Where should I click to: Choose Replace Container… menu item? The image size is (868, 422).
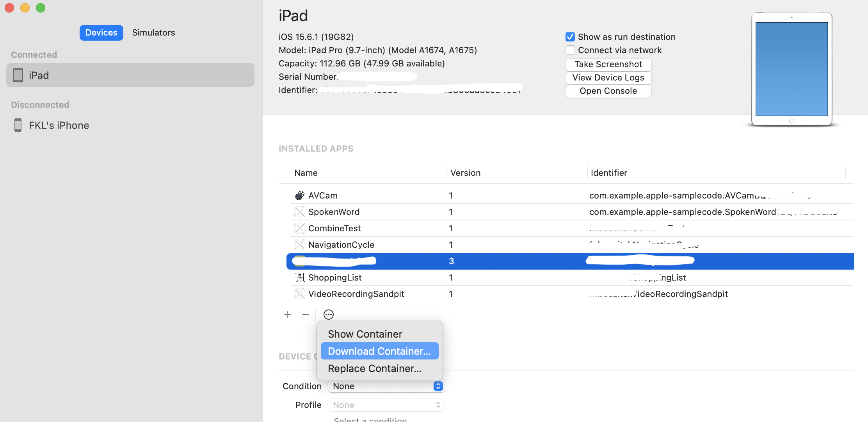tap(380, 368)
